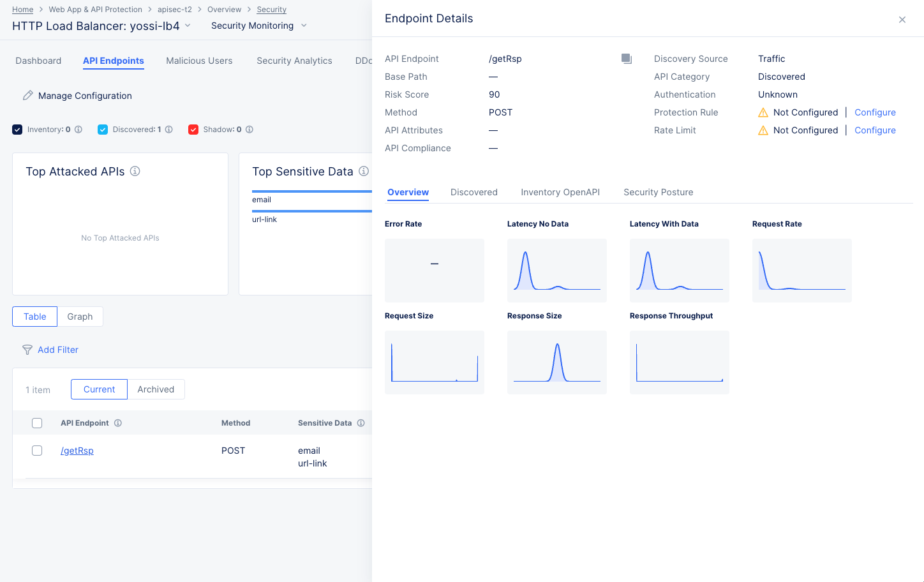924x582 pixels.
Task: Select the pencil icon to Manage Configuration
Action: click(x=28, y=94)
